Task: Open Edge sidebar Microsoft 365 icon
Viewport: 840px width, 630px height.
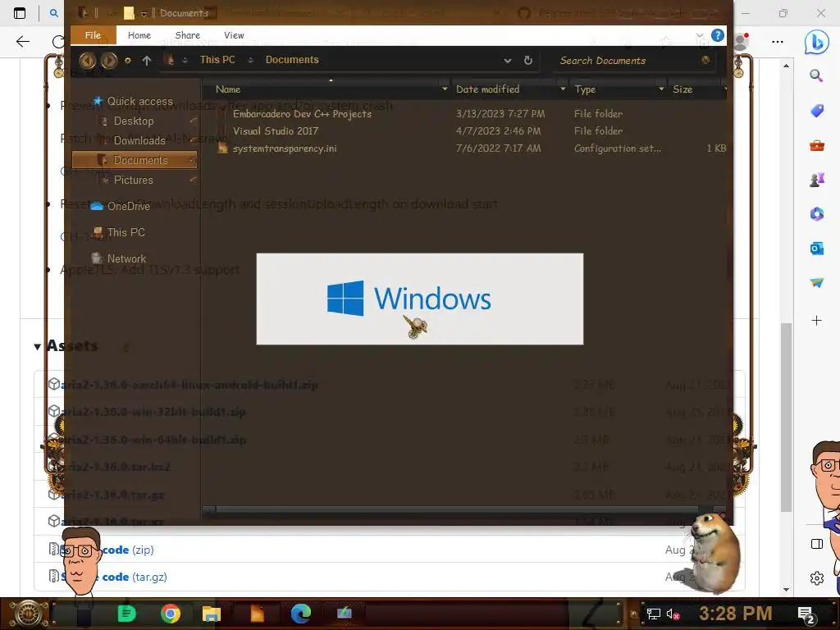Action: click(x=816, y=214)
